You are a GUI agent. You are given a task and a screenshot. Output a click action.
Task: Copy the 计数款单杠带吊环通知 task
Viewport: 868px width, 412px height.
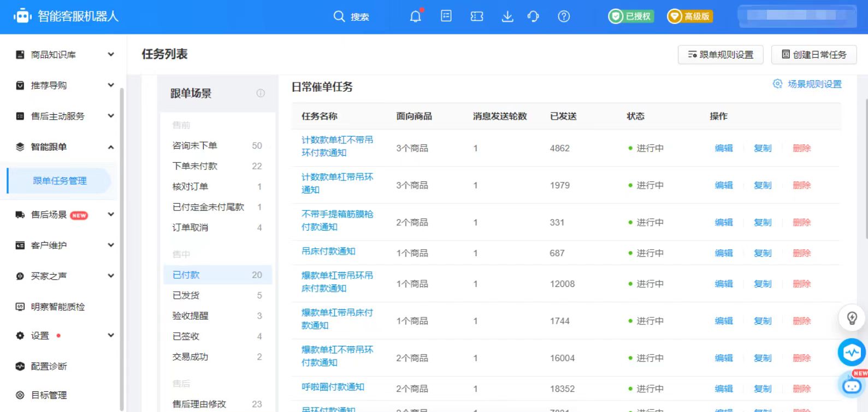[x=763, y=185]
